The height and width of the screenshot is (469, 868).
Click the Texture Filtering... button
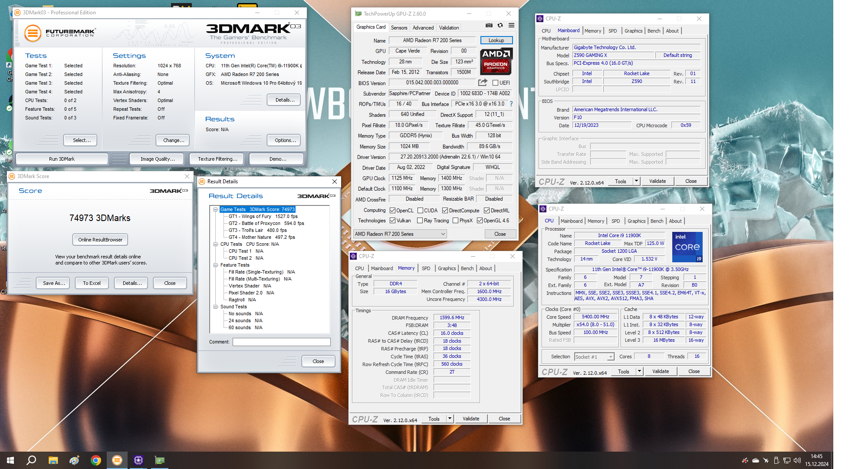pos(217,159)
